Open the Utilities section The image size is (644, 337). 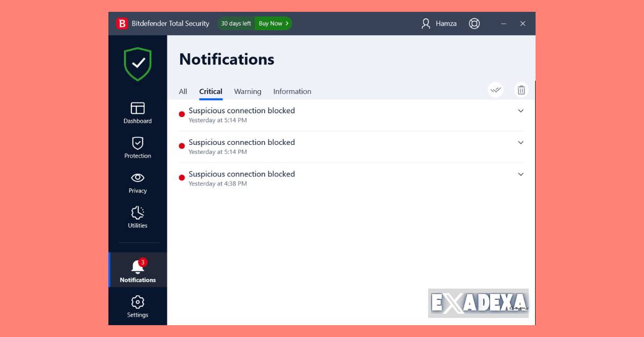137,217
